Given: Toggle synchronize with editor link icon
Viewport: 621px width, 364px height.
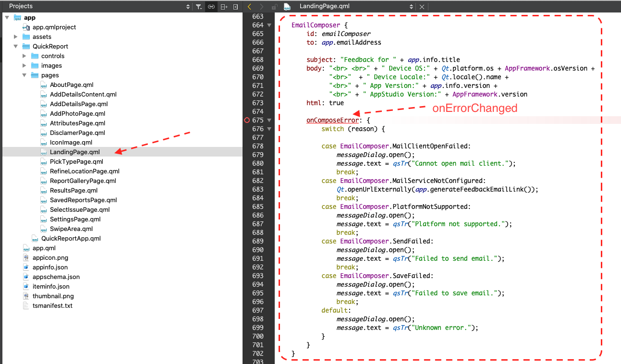Looking at the screenshot, I should [211, 6].
